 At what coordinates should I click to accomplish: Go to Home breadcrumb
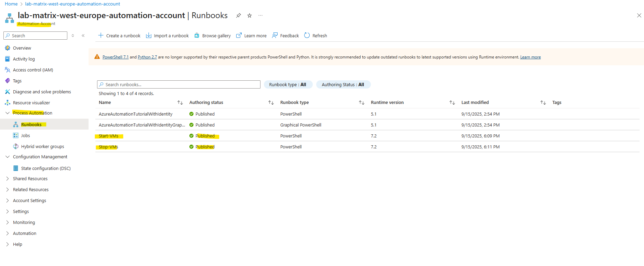(11, 4)
